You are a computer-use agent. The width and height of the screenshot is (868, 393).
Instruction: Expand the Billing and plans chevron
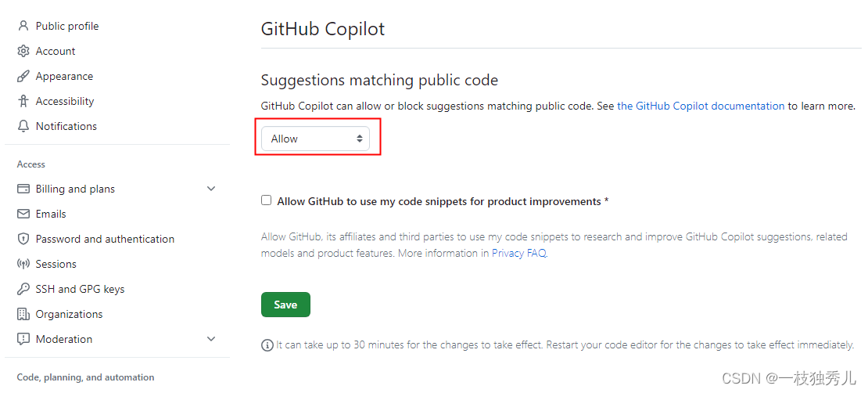point(211,189)
